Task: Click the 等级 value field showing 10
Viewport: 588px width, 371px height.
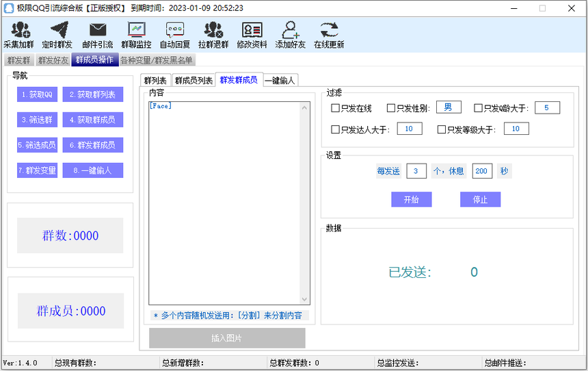Action: [x=516, y=129]
